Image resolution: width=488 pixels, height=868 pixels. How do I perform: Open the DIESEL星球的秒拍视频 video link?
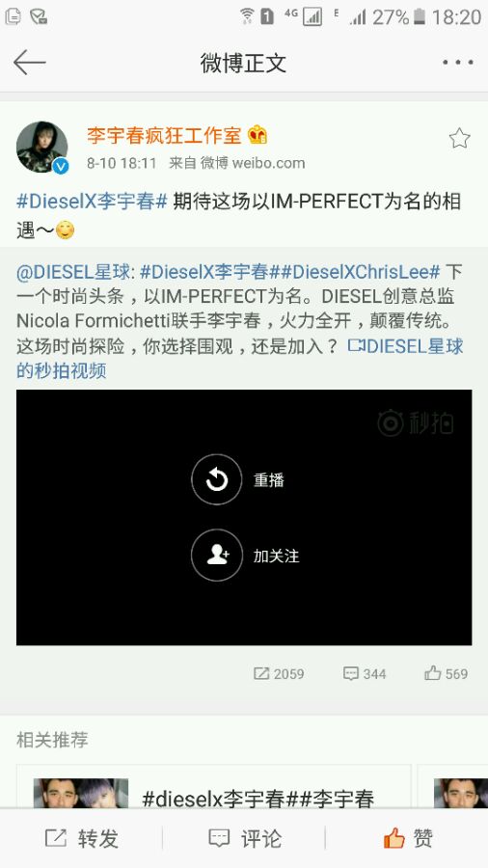tap(239, 358)
